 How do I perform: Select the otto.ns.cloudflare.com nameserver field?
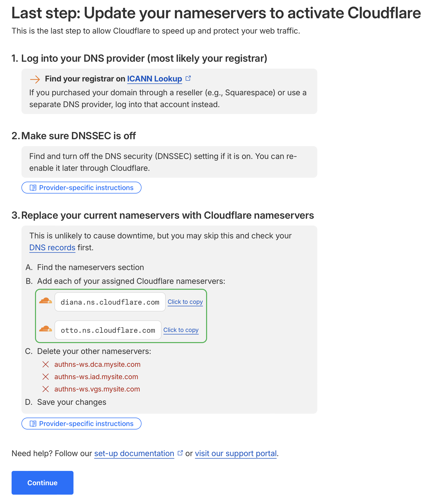[x=108, y=330]
